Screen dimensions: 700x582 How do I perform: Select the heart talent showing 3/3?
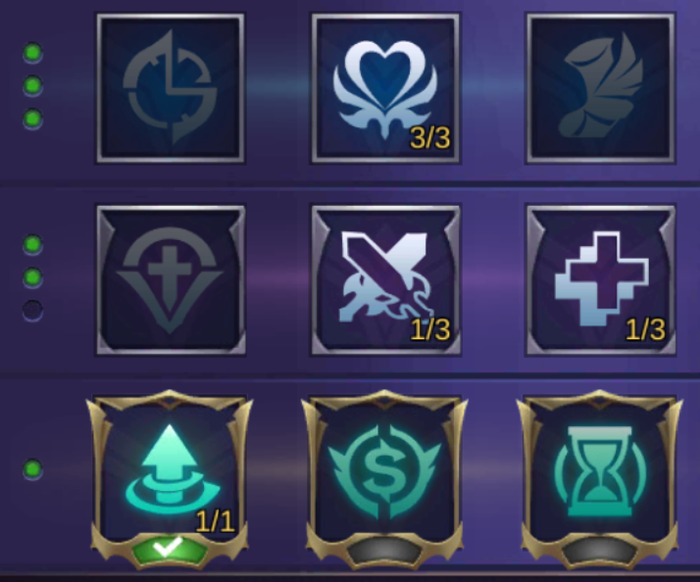(x=386, y=88)
